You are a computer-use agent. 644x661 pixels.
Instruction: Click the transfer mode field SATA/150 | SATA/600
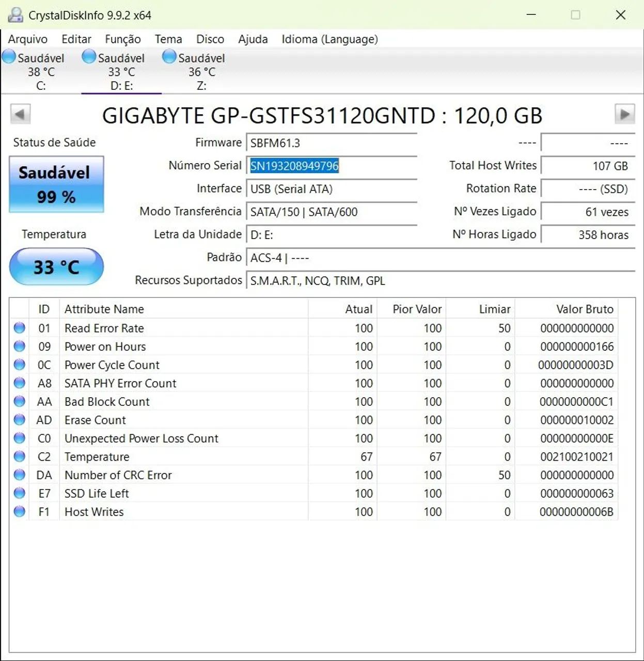coord(332,212)
